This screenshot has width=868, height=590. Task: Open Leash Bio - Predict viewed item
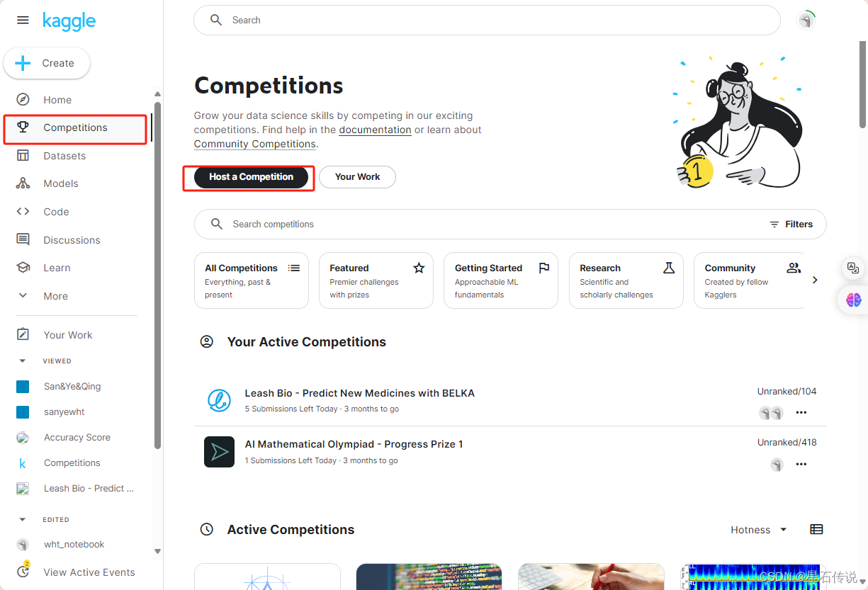pos(89,489)
